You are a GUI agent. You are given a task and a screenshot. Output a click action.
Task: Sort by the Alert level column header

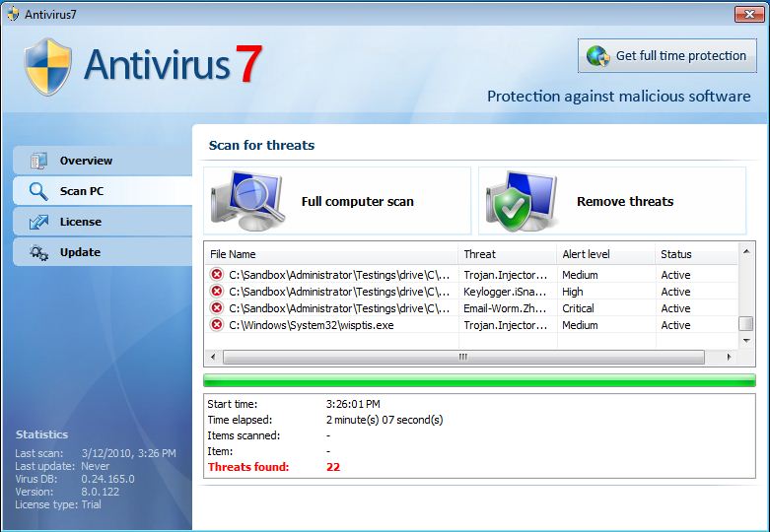605,254
